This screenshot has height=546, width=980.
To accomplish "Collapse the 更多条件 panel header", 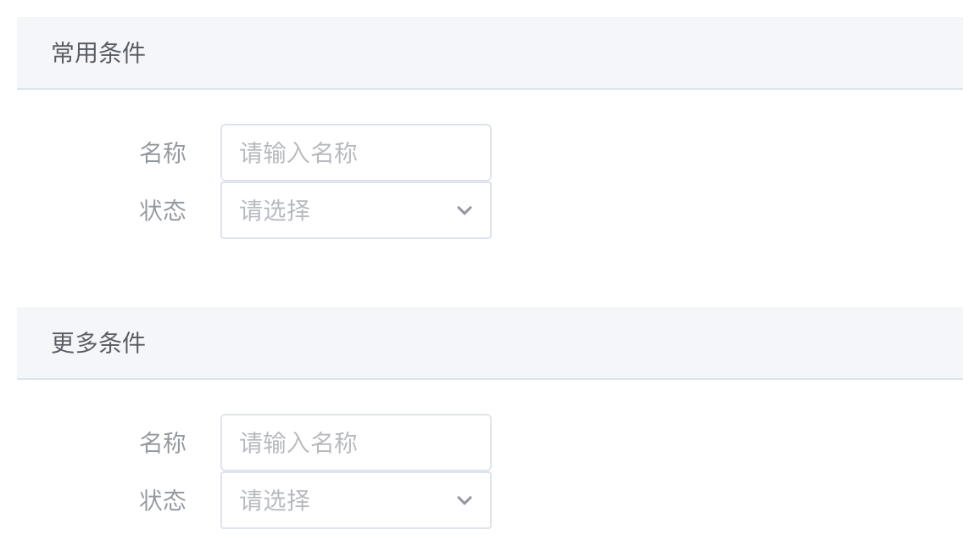I will click(490, 343).
